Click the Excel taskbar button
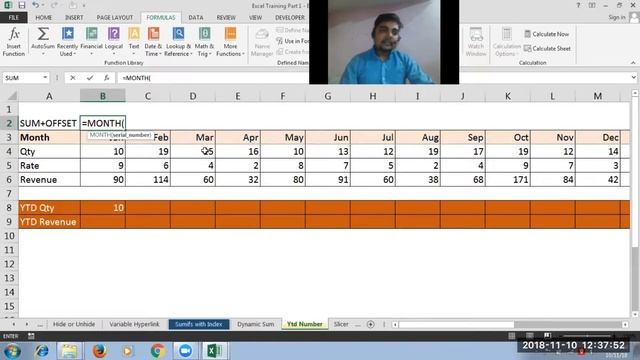Viewport: 640px width, 360px height. (214, 351)
